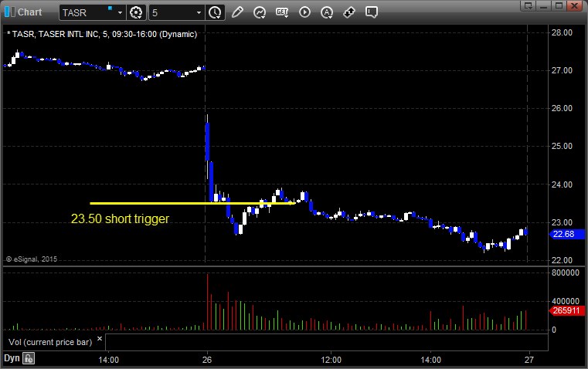Click the 400000 volume axis label
The height and width of the screenshot is (369, 588).
click(x=565, y=301)
